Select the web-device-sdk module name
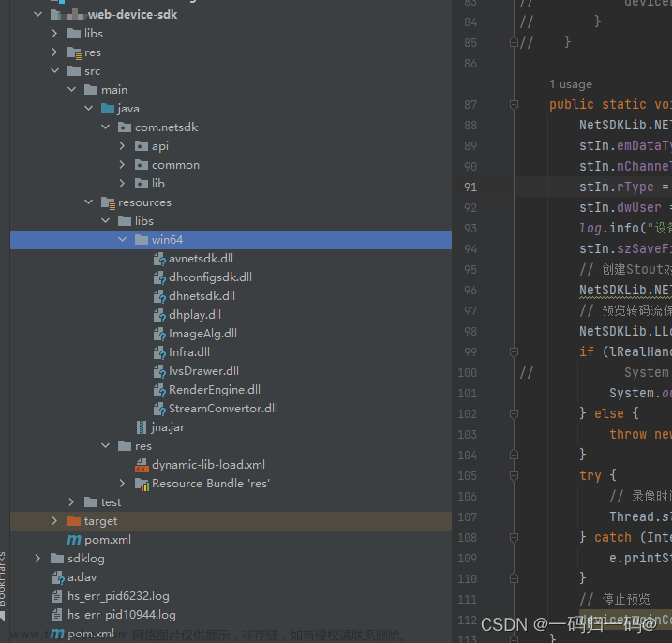Screen dimensions: 672x643 coord(132,15)
